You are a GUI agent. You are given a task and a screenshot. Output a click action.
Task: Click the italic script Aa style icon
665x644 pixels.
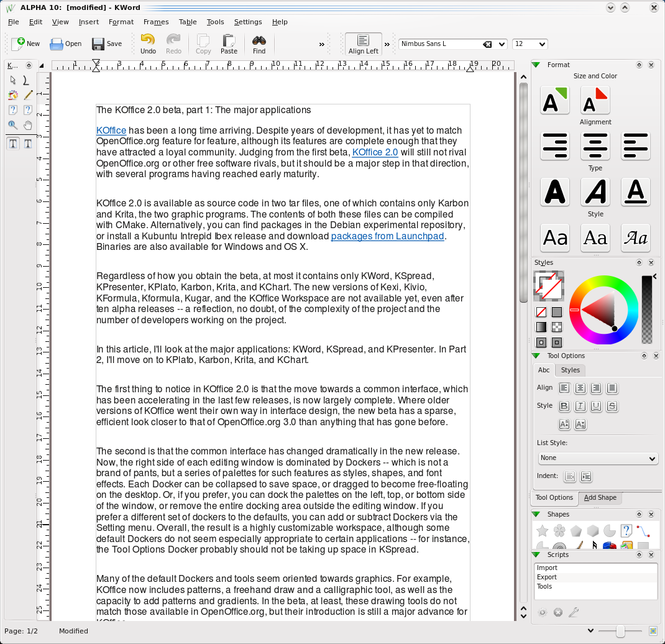point(635,237)
